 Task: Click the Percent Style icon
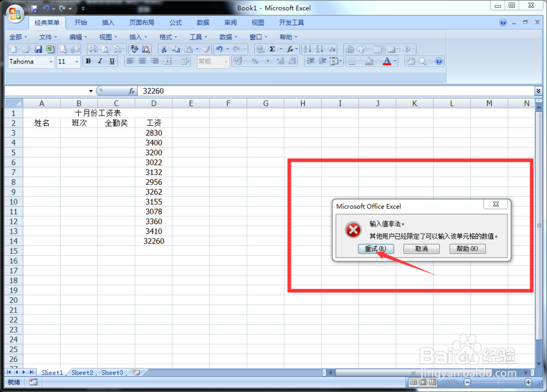[x=255, y=61]
